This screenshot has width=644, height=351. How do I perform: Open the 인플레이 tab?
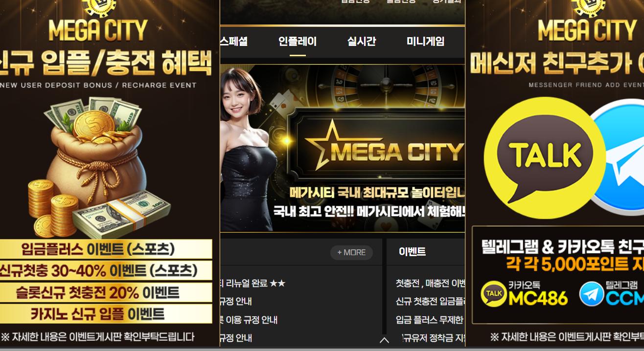[x=298, y=42]
